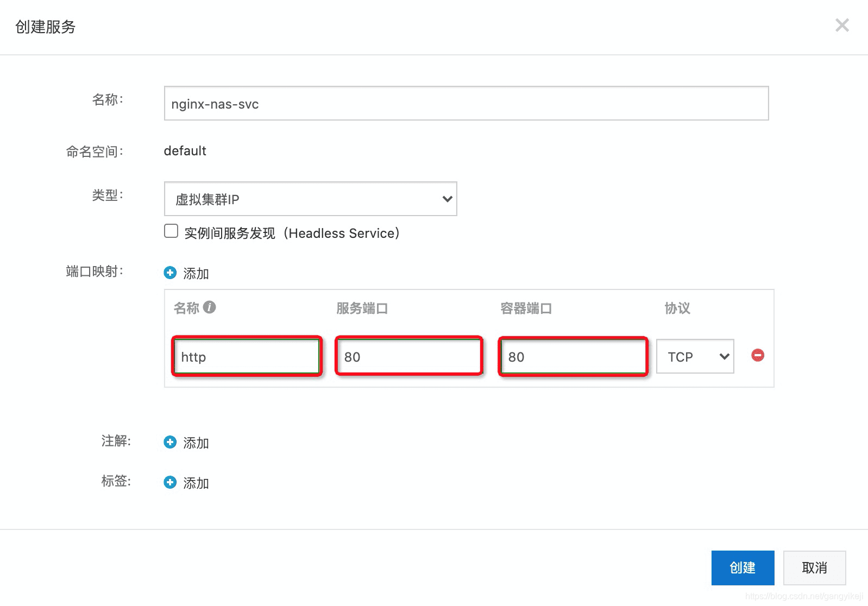868x606 pixels.
Task: Click the plus icon in 标签 row
Action: click(x=170, y=482)
